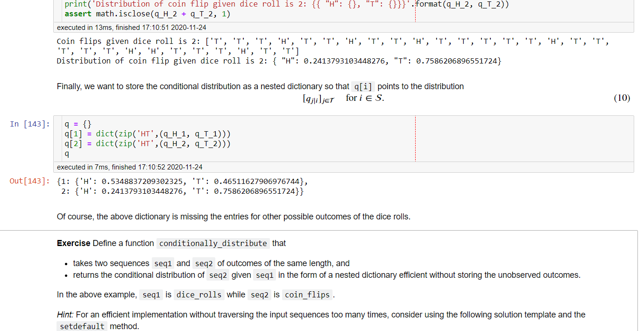Select the nested dictionary output of Out[143]
Viewport: 644px width, 331px height.
coord(182,186)
